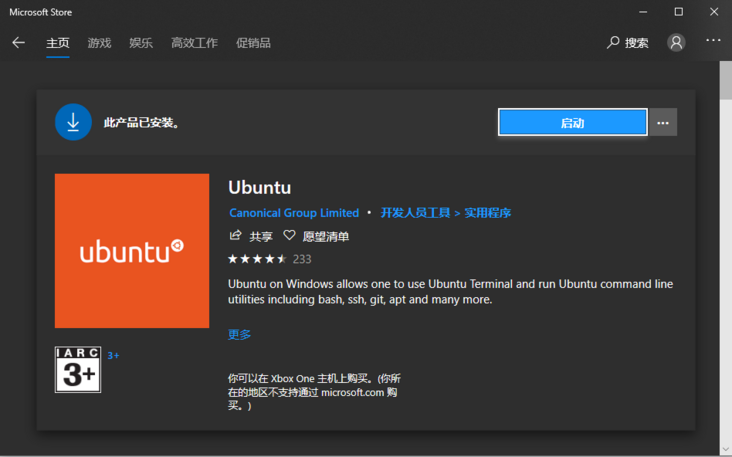The width and height of the screenshot is (732, 457).
Task: Open the 开发人员工具 > 实用程序 category link
Action: (x=445, y=213)
